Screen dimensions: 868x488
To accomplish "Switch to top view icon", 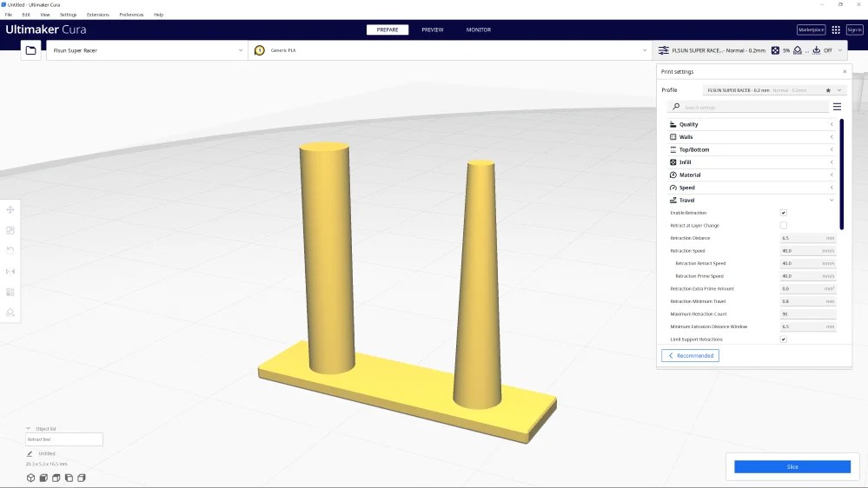I will coord(56,478).
